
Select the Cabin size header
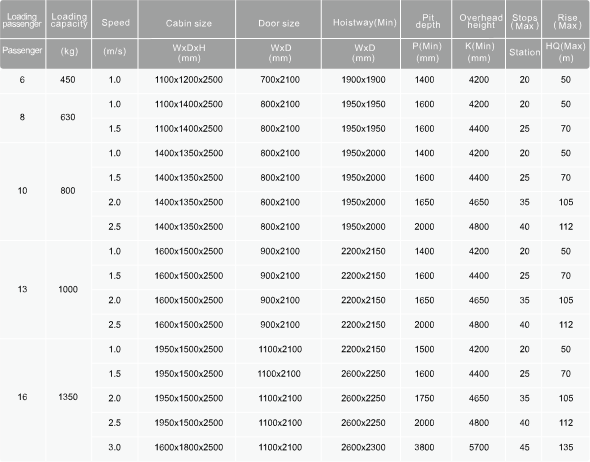tap(187, 20)
